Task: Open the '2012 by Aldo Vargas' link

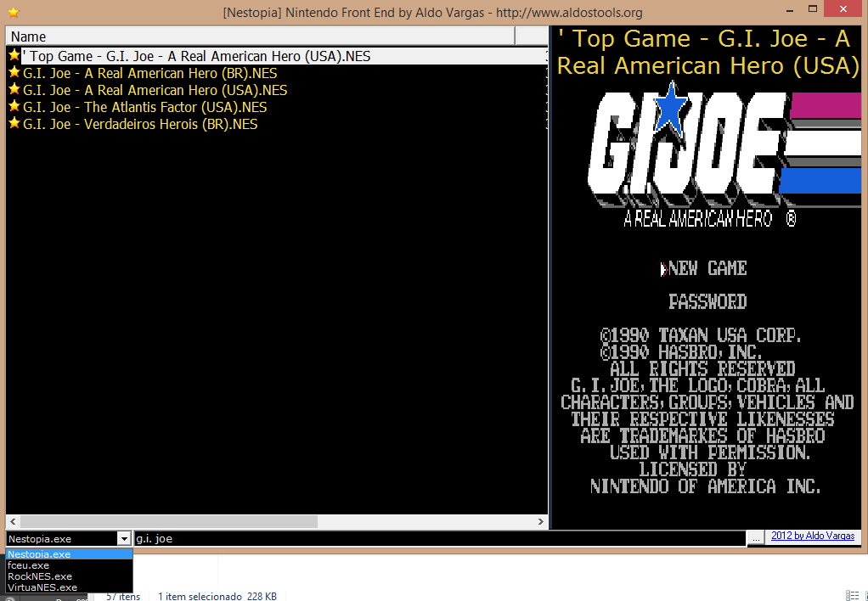Action: point(811,536)
